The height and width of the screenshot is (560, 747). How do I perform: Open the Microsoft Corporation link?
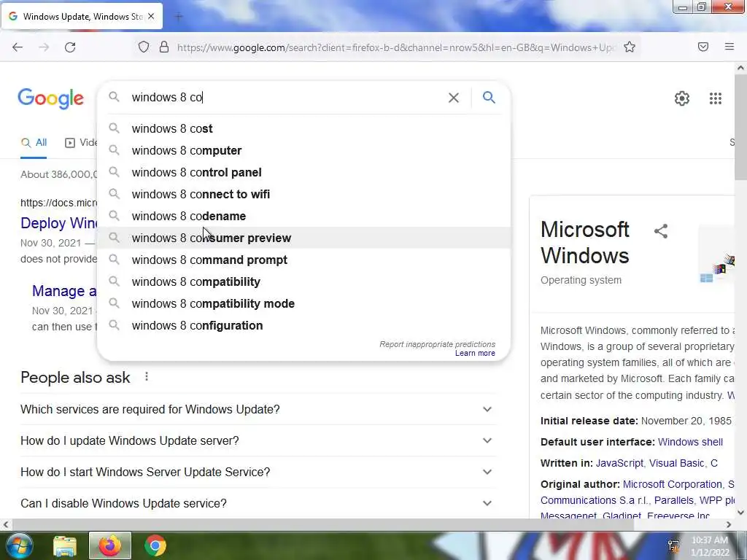click(672, 484)
